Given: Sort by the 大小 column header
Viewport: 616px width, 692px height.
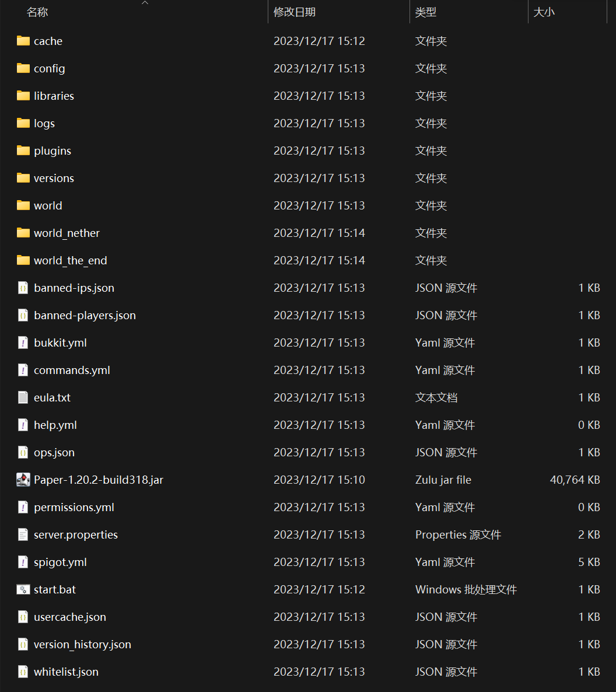Looking at the screenshot, I should (x=544, y=12).
